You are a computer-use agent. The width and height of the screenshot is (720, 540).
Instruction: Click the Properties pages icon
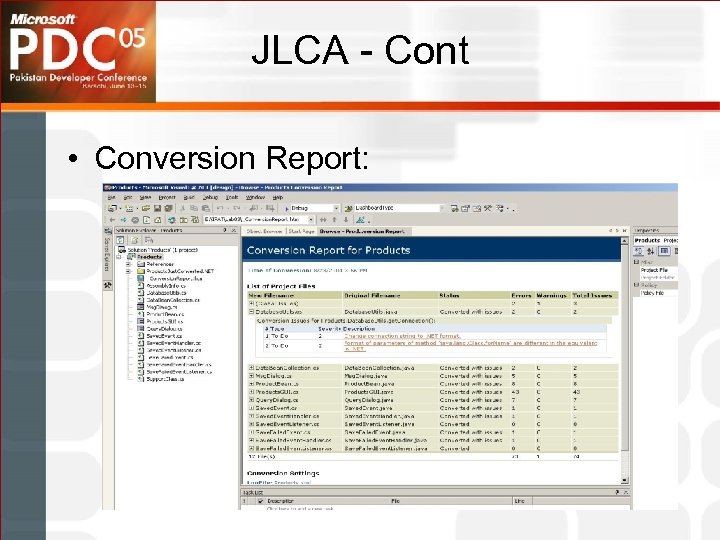[664, 251]
